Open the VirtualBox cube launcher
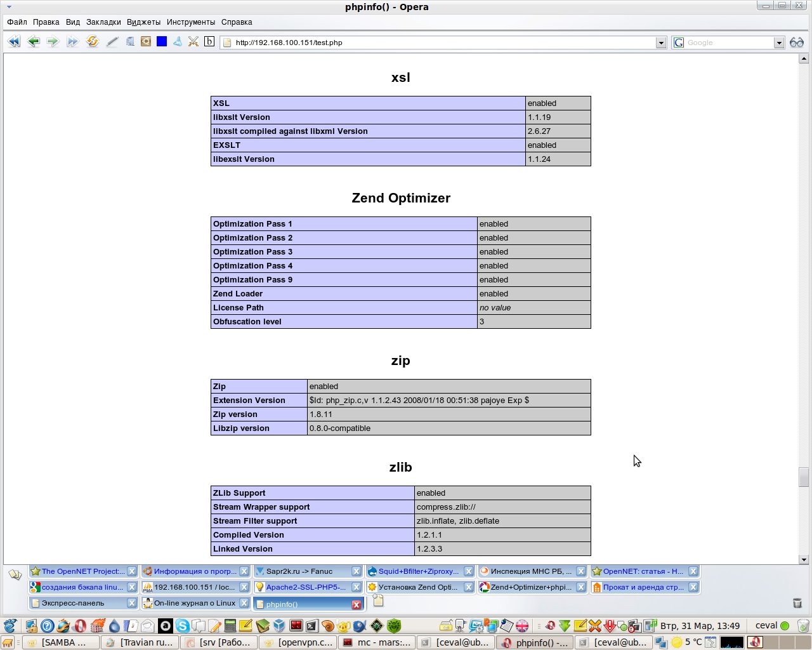The width and height of the screenshot is (812, 650). [279, 627]
